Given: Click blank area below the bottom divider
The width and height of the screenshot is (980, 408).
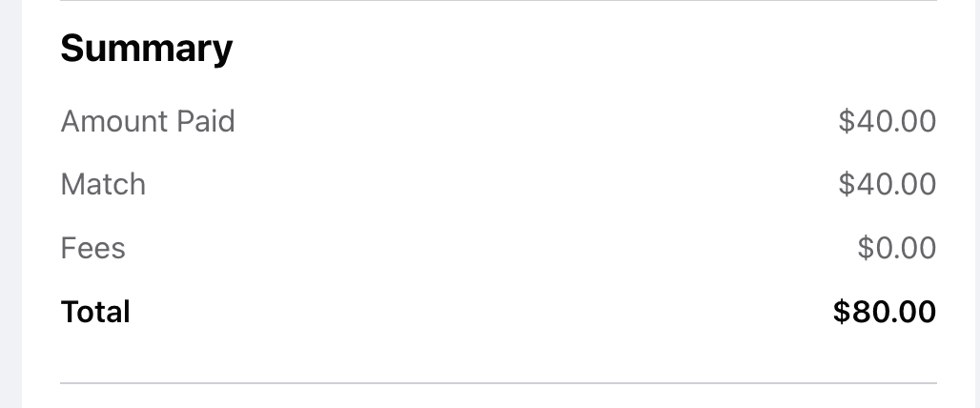Looking at the screenshot, I should (499, 397).
